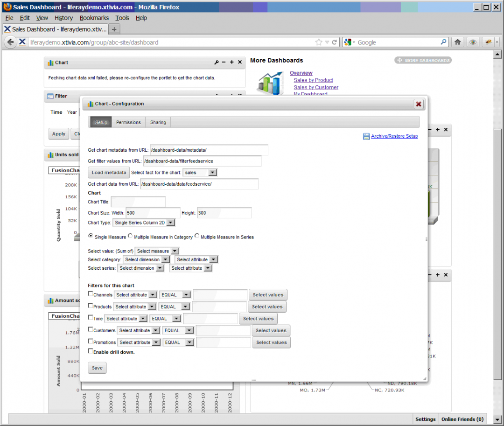Select the Multiple Measure In Series radio button
504x426 pixels.
(196, 236)
